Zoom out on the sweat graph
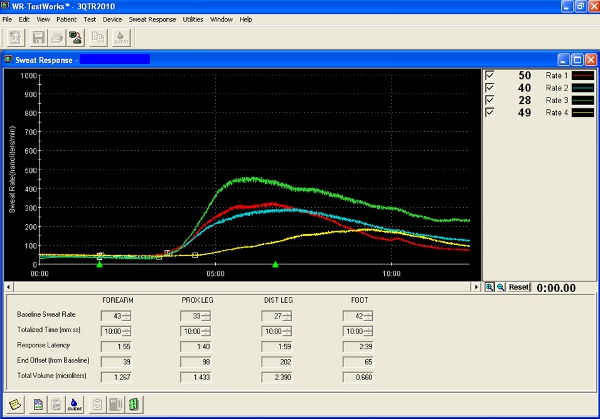600x419 pixels. [x=499, y=287]
